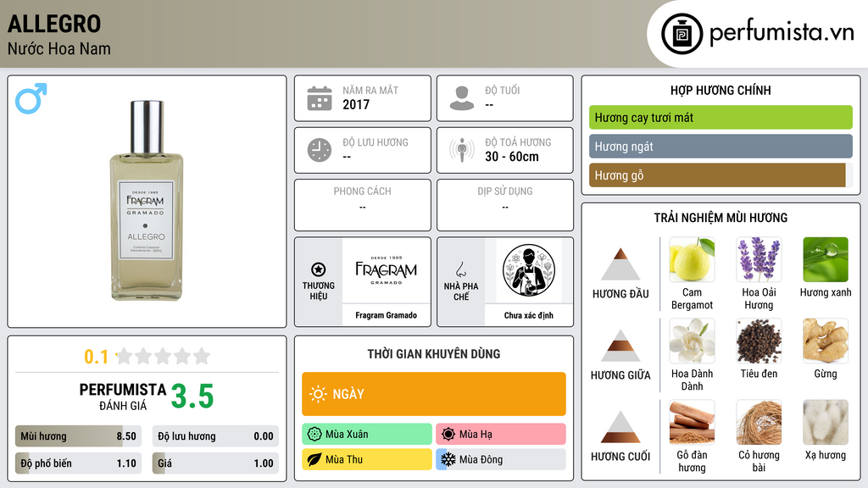
Task: Click the Fragram Gramado brand logo
Action: tap(387, 270)
